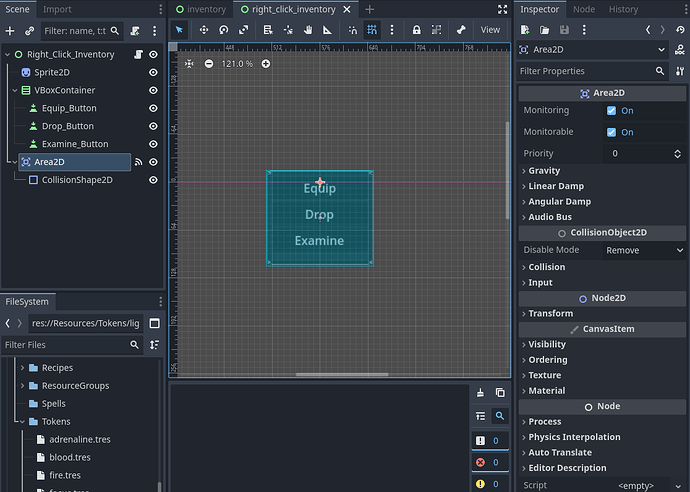Uncheck the Monitorable checkbox
690x492 pixels.
(x=611, y=132)
